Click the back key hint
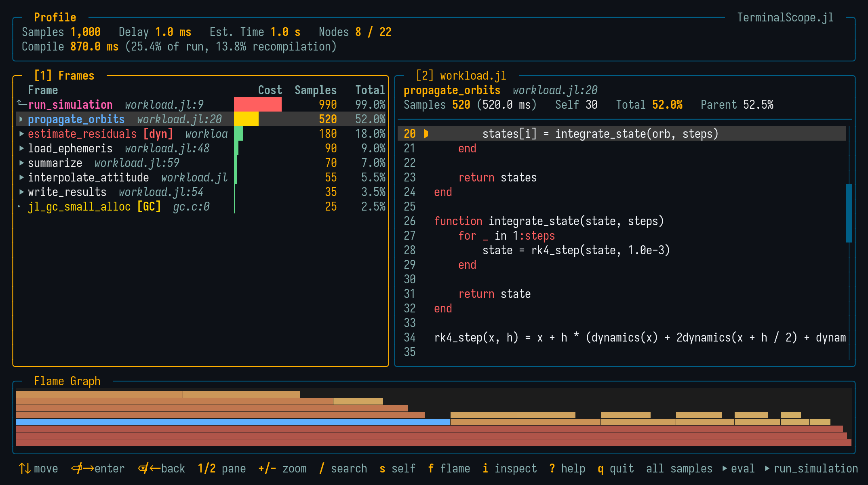The height and width of the screenshot is (485, 868). tap(161, 468)
